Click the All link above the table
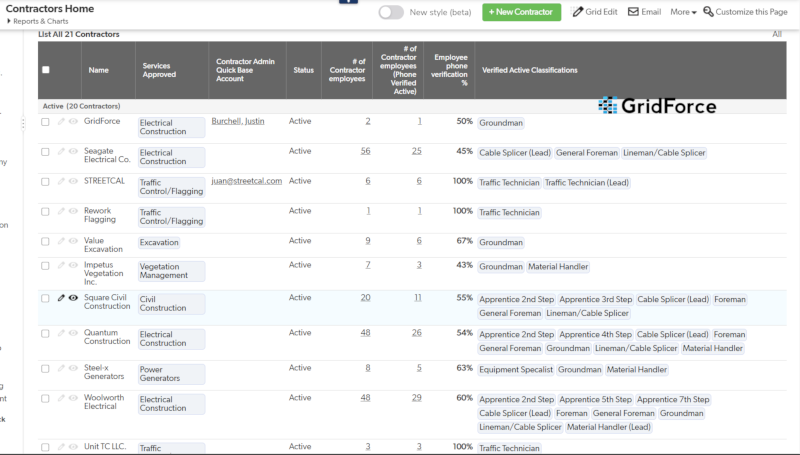This screenshot has height=455, width=800. click(x=777, y=34)
